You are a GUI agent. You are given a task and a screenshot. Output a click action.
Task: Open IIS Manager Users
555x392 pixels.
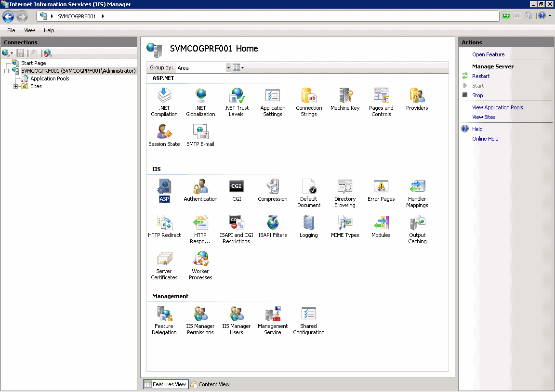point(237,320)
